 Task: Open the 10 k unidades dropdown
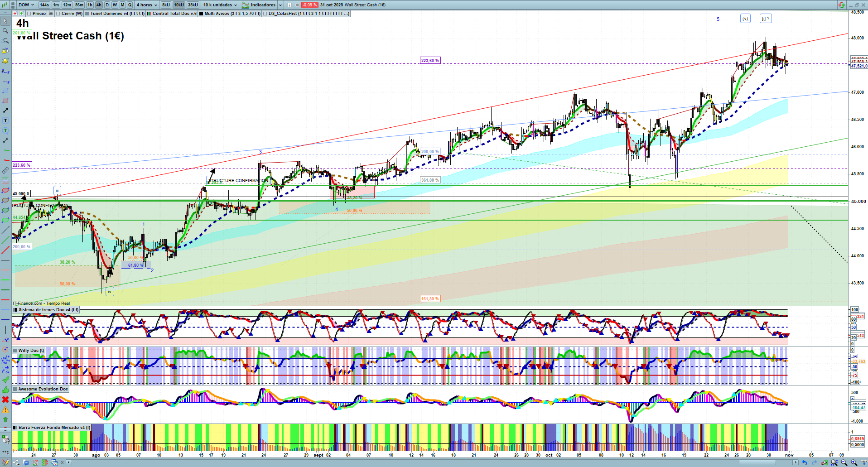click(220, 5)
